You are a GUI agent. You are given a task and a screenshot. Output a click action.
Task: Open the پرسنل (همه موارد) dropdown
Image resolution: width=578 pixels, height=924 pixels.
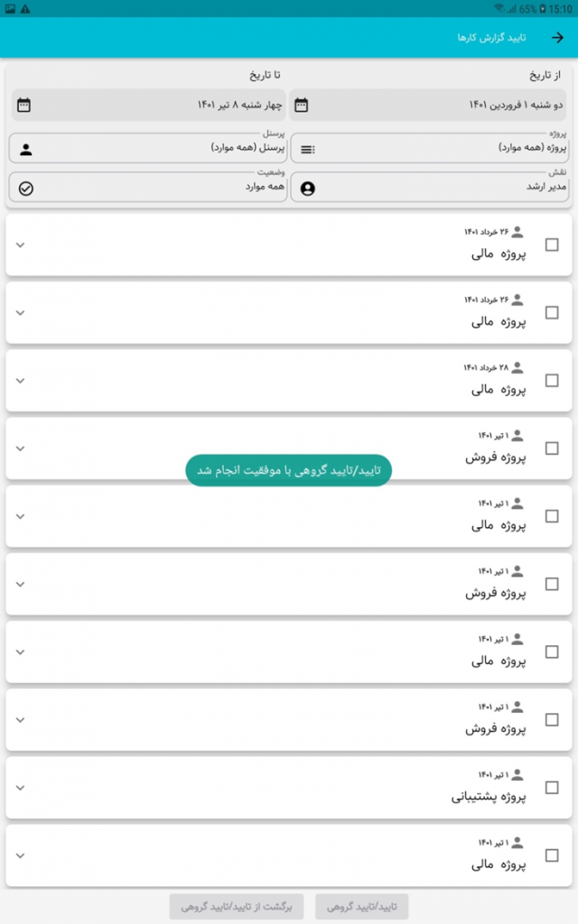tap(148, 148)
